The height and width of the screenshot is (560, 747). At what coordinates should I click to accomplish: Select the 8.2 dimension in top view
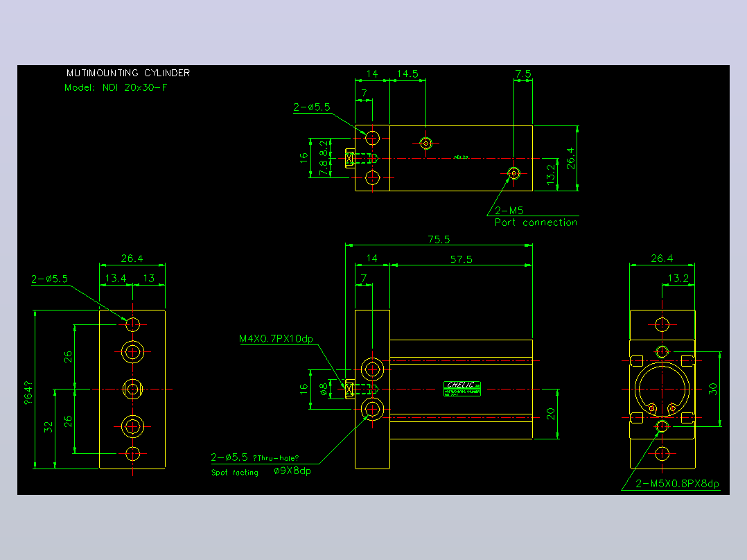click(x=324, y=148)
